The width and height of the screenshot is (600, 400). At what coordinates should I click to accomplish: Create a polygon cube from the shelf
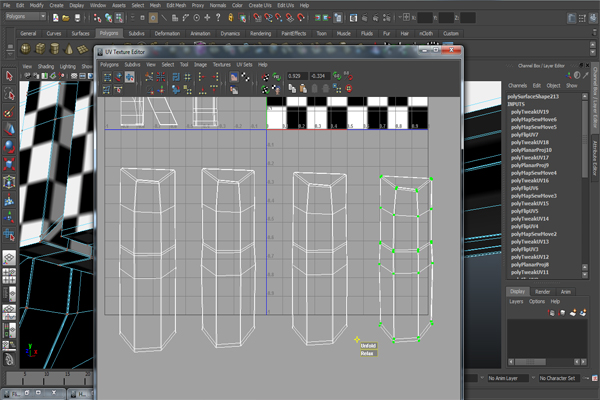tap(40, 49)
